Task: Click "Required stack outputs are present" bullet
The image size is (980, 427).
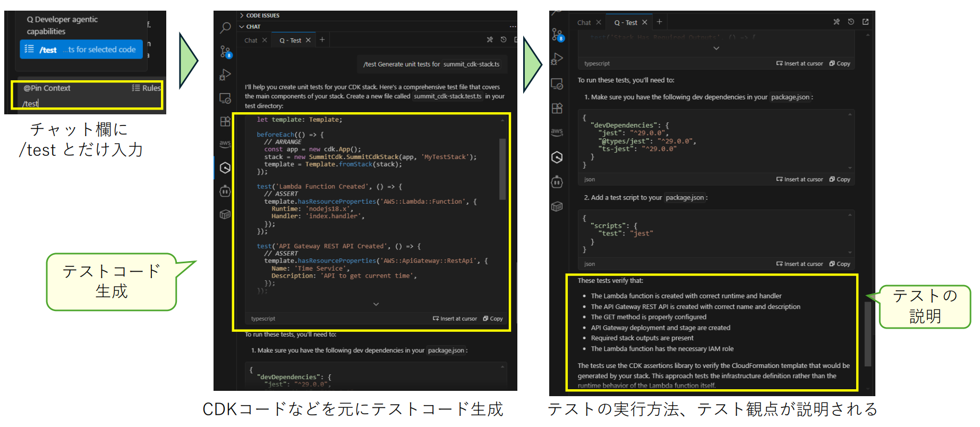Action: pos(642,338)
